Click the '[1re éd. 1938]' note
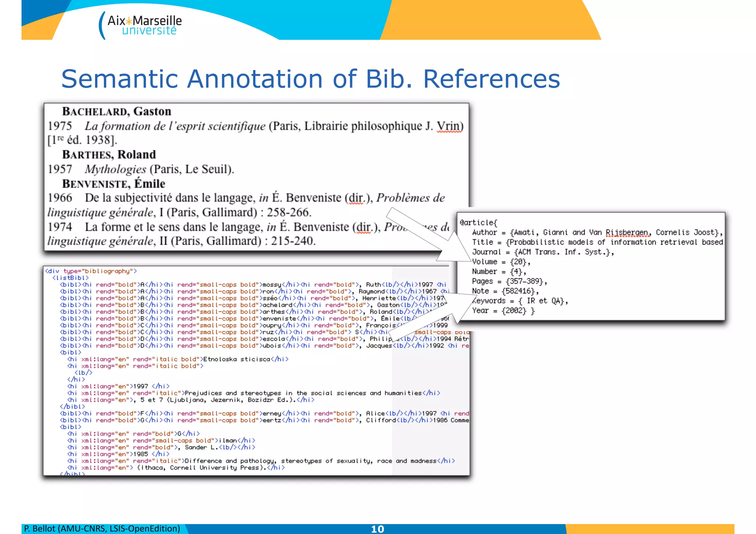Screen dimensions: 756x534 point(82,140)
